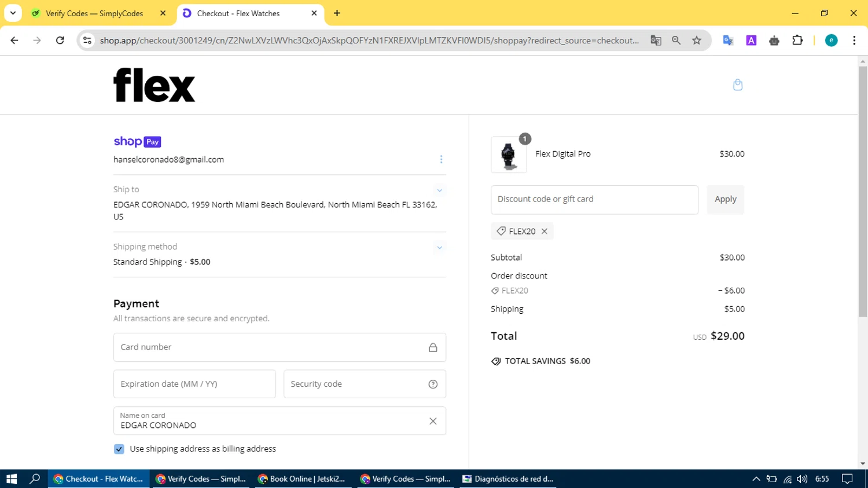Open the Flex Digital Pro product thumbnail
The height and width of the screenshot is (488, 868).
pos(509,155)
